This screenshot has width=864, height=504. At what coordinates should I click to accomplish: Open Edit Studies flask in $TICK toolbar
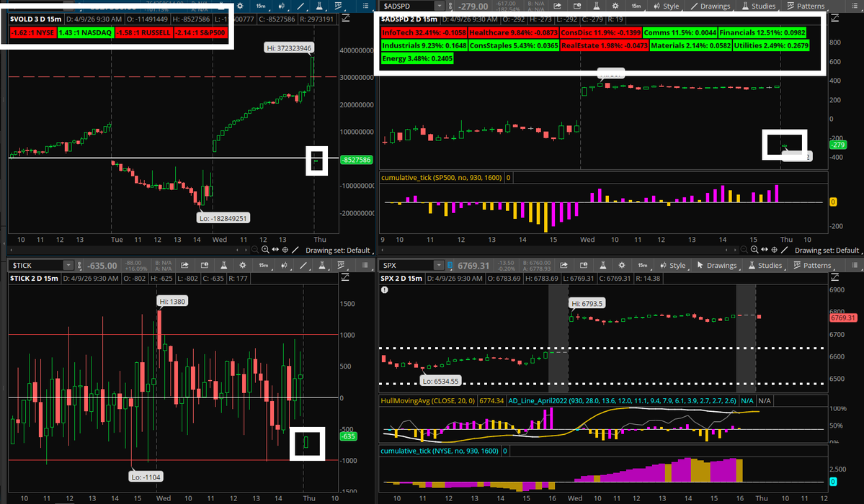[223, 266]
